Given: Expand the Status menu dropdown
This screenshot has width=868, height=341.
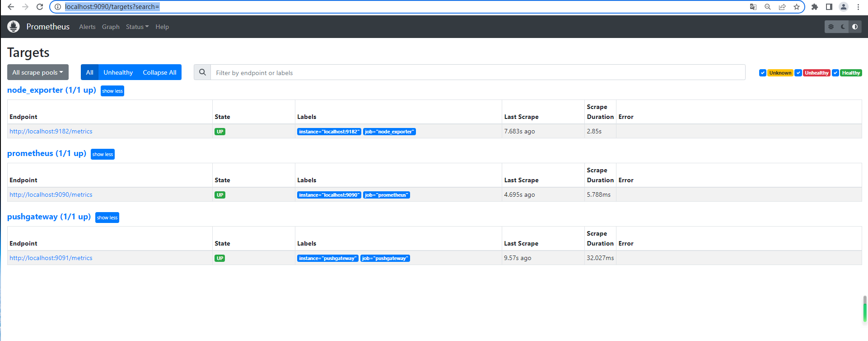Looking at the screenshot, I should [137, 27].
